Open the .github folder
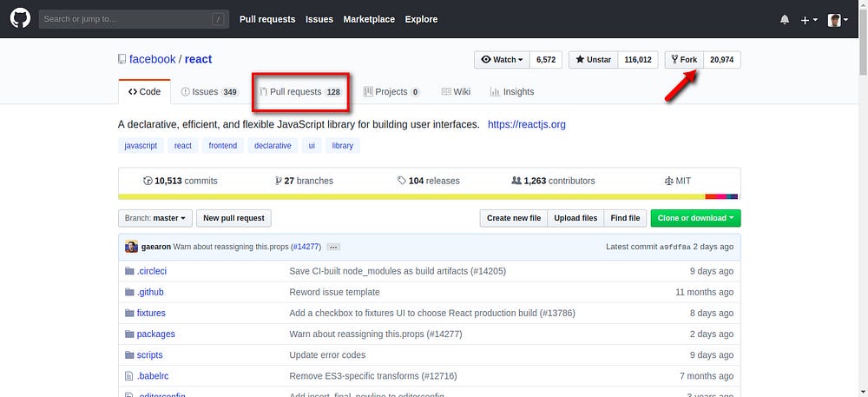Viewport: 868px width, 397px height. pos(150,293)
